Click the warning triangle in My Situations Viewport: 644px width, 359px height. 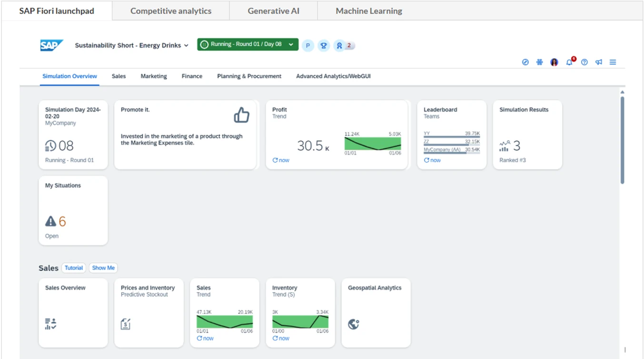[x=50, y=221]
